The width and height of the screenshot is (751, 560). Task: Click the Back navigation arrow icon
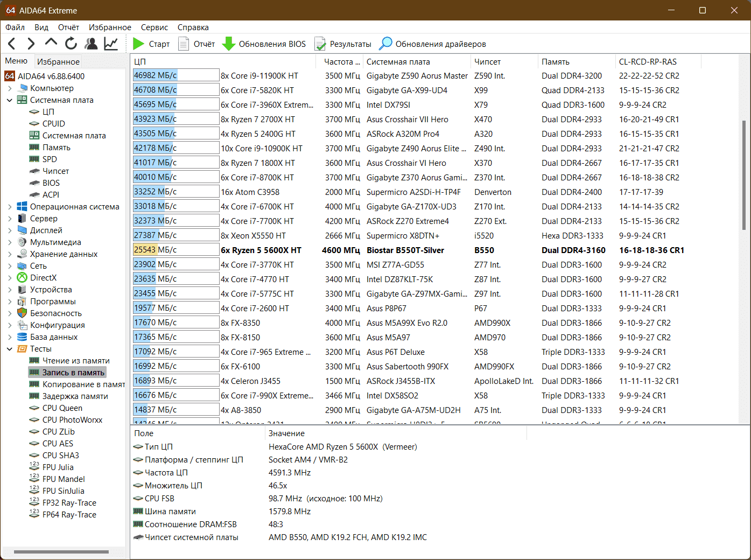point(12,44)
